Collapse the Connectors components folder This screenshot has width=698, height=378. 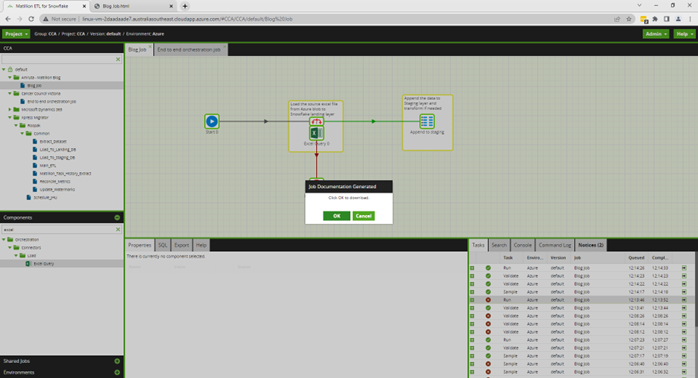coord(10,248)
